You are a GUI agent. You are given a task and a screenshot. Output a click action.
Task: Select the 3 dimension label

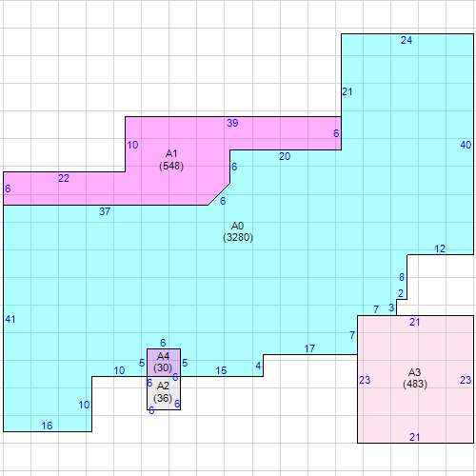[391, 307]
